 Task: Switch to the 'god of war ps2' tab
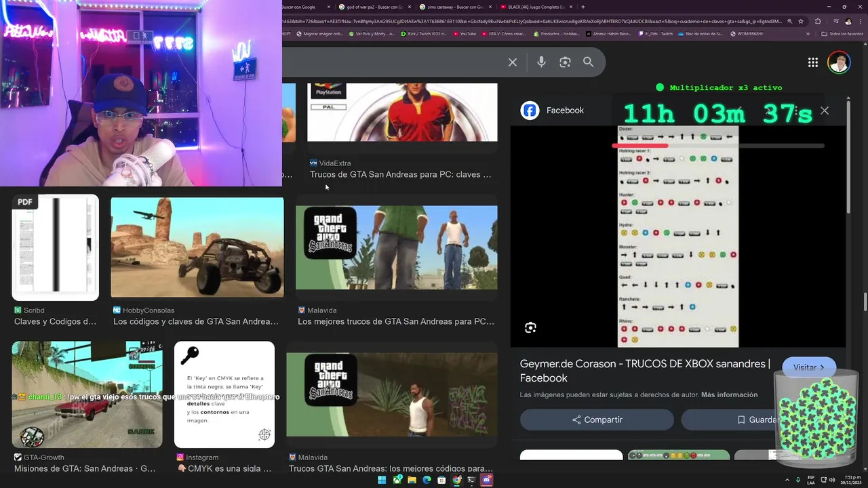[374, 7]
